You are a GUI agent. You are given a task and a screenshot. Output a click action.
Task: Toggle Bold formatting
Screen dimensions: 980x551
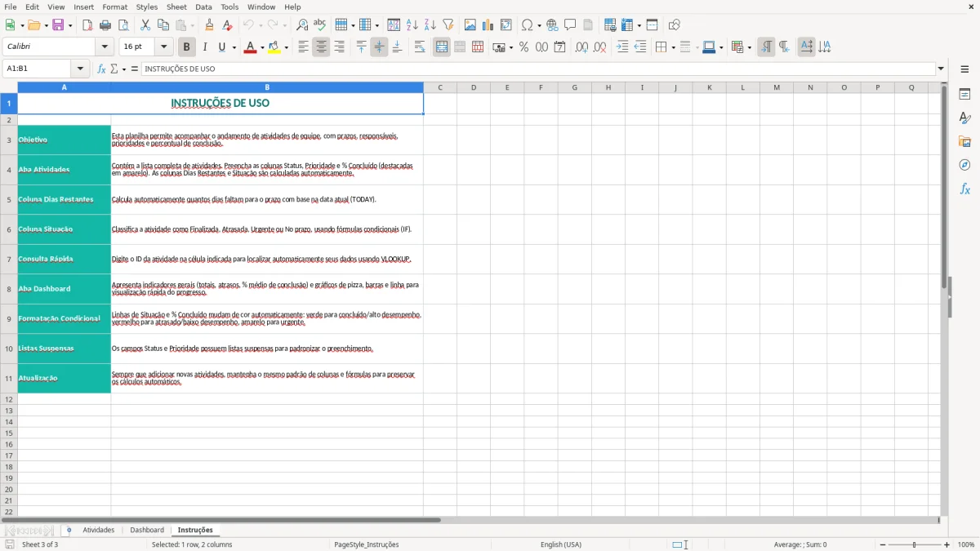tap(187, 47)
